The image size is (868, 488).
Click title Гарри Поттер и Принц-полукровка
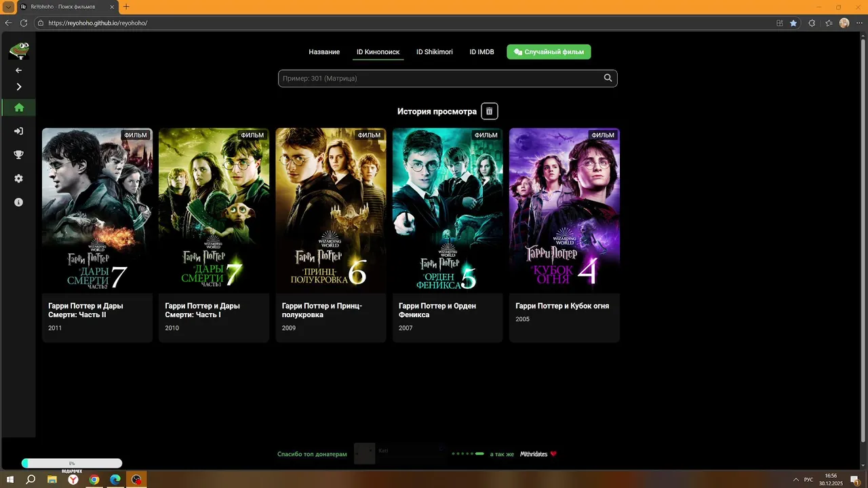[x=322, y=310]
